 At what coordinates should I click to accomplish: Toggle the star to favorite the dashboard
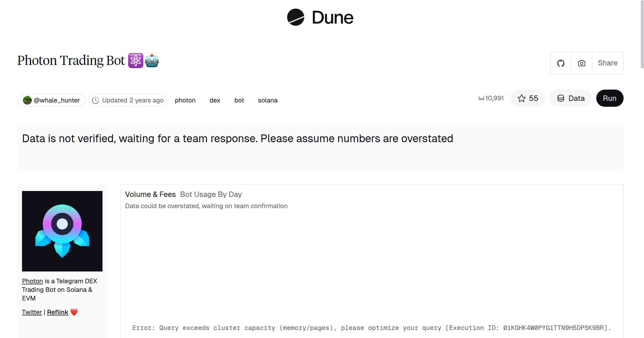pos(521,98)
